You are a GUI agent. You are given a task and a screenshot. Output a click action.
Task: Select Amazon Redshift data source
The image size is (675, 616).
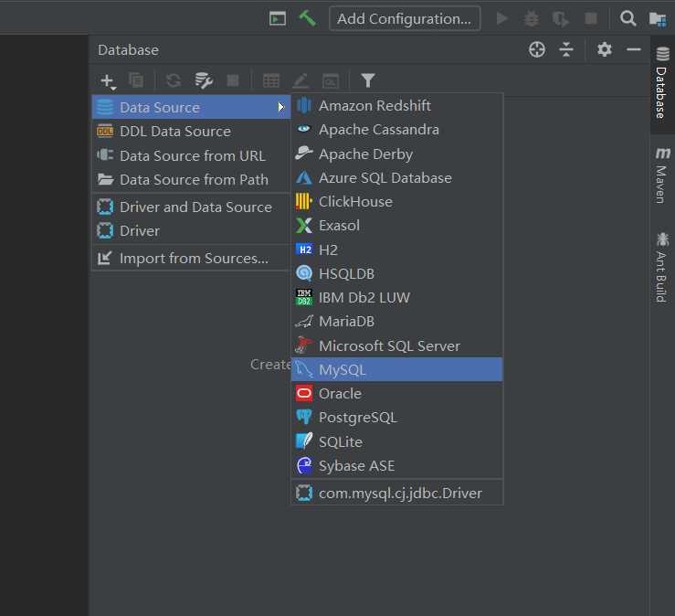tap(397, 105)
